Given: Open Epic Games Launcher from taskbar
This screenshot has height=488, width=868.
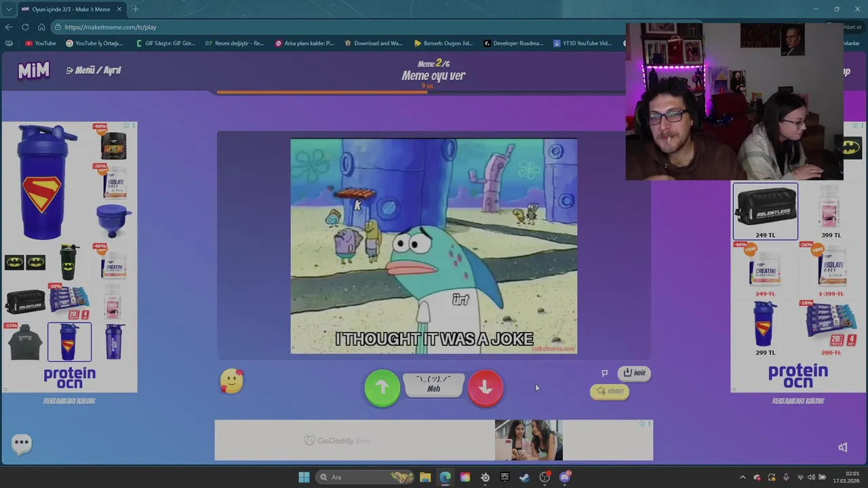Looking at the screenshot, I should click(x=505, y=477).
